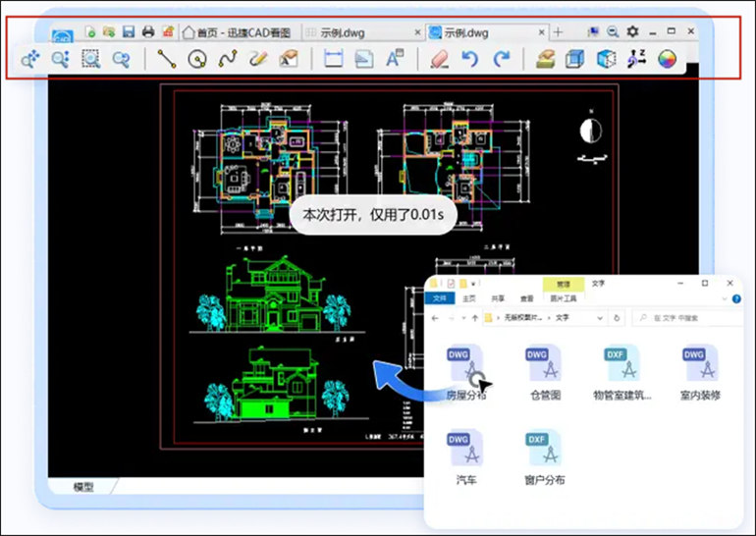Click the 管理 contextual tab in Explorer
This screenshot has width=756, height=536.
(564, 284)
